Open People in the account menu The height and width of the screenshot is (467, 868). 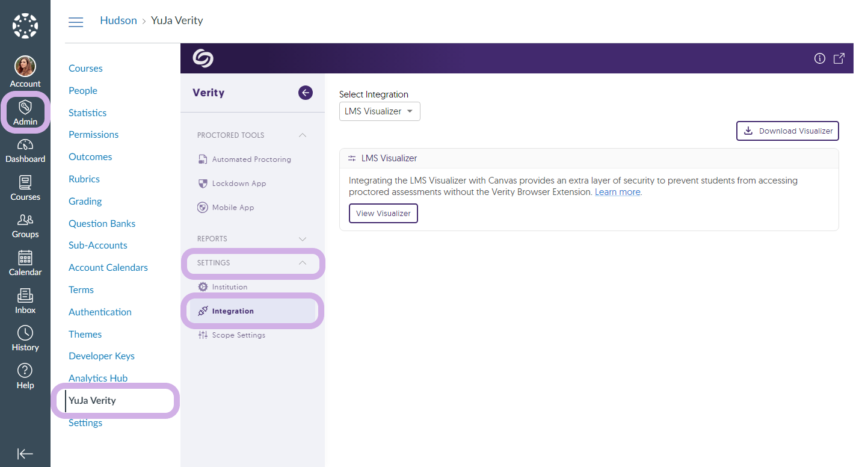click(x=83, y=91)
